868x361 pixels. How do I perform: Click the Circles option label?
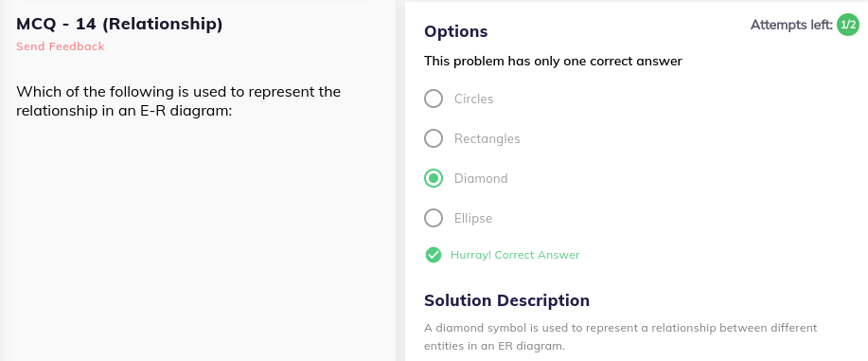tap(474, 99)
